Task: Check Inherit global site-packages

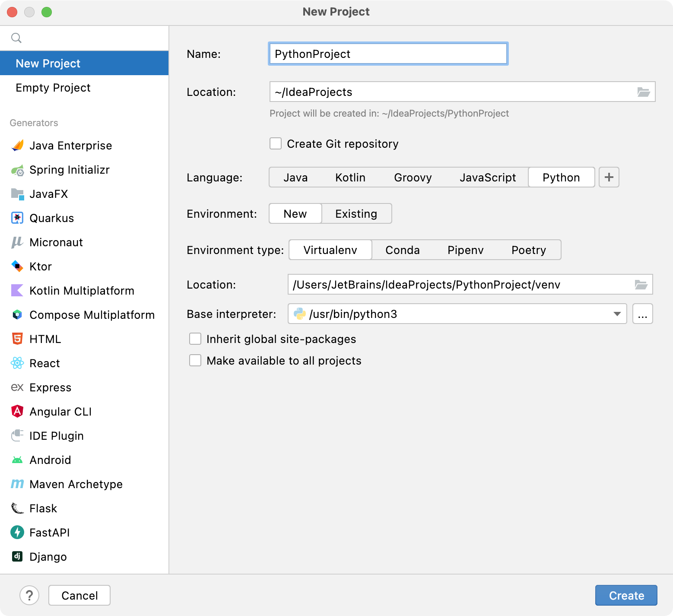Action: click(x=195, y=339)
